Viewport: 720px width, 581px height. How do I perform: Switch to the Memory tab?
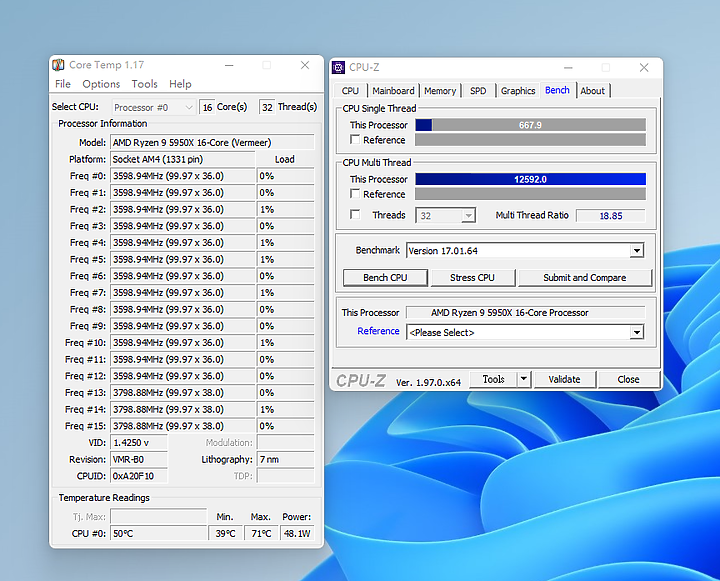pos(440,90)
